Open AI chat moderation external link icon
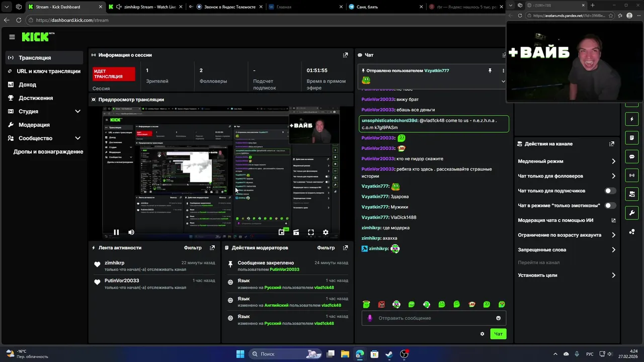 pyautogui.click(x=613, y=220)
